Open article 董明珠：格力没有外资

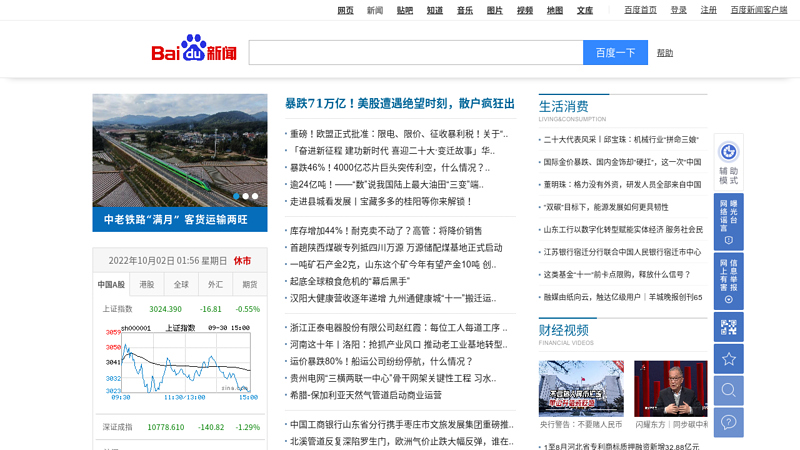(x=622, y=184)
